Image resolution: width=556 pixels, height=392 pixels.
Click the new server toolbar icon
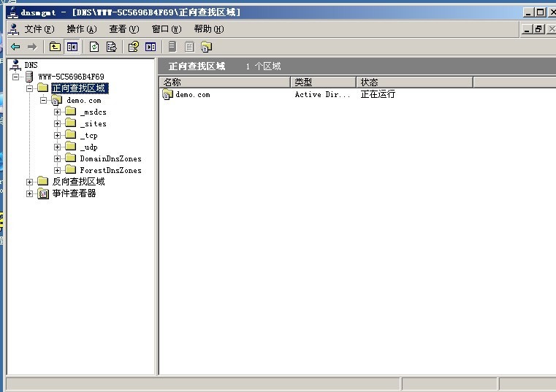tap(172, 47)
